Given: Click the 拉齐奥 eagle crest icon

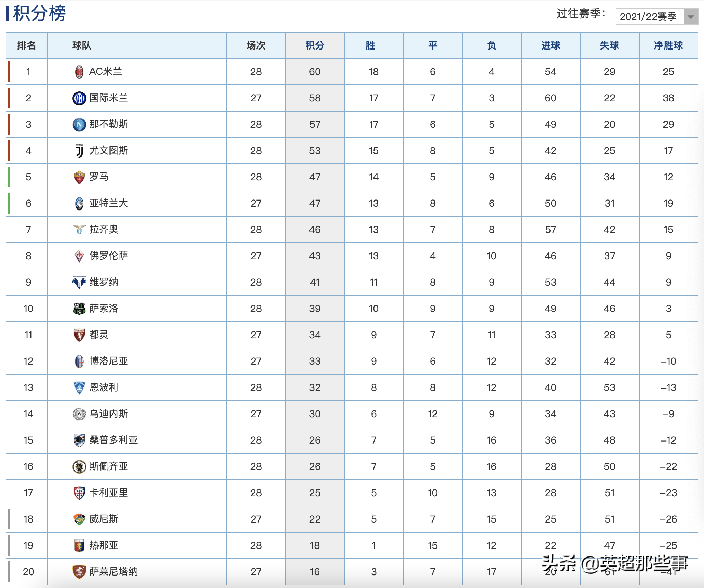Looking at the screenshot, I should (79, 230).
